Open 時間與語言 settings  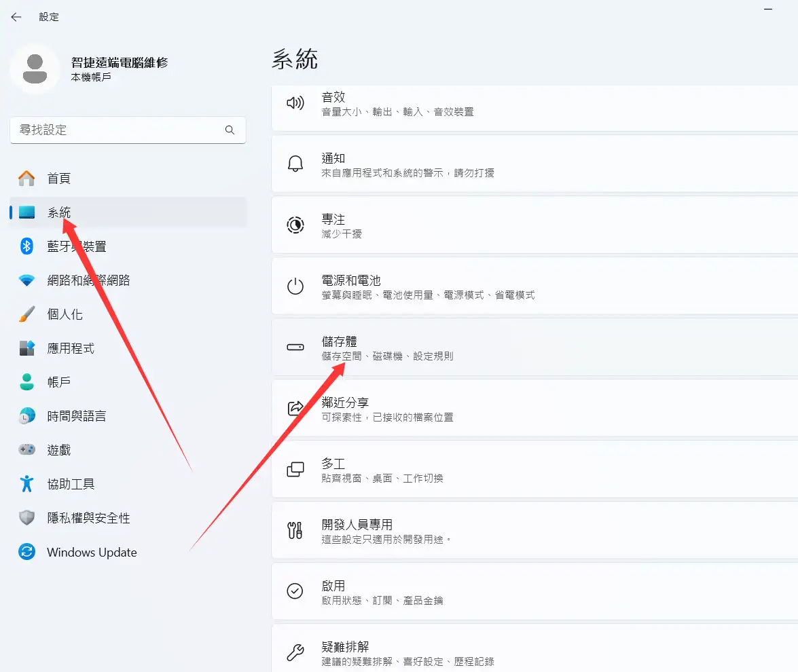point(128,416)
